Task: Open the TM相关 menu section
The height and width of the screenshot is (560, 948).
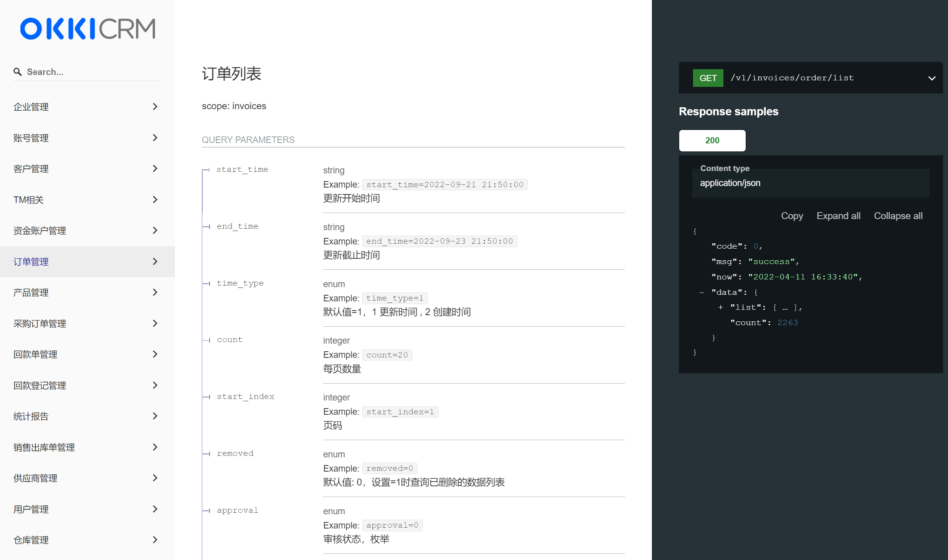Action: 87,200
